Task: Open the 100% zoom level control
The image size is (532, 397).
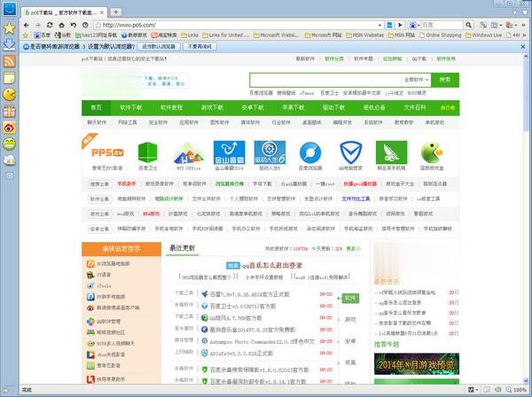Action: point(516,390)
